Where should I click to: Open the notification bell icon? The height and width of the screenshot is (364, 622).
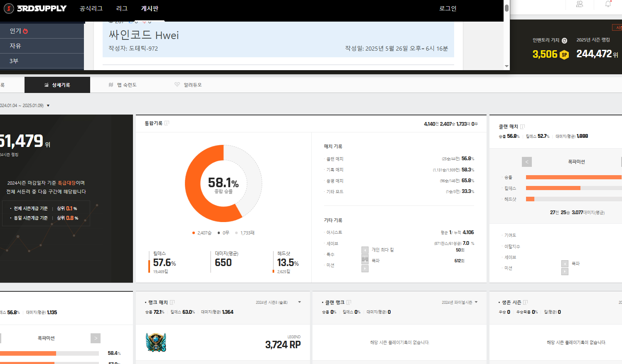608,4
